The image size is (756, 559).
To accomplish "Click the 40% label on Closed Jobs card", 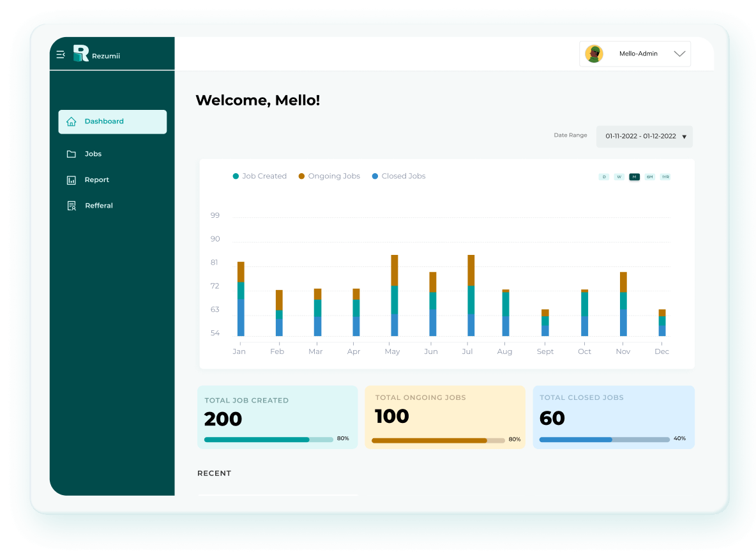I will tap(679, 438).
